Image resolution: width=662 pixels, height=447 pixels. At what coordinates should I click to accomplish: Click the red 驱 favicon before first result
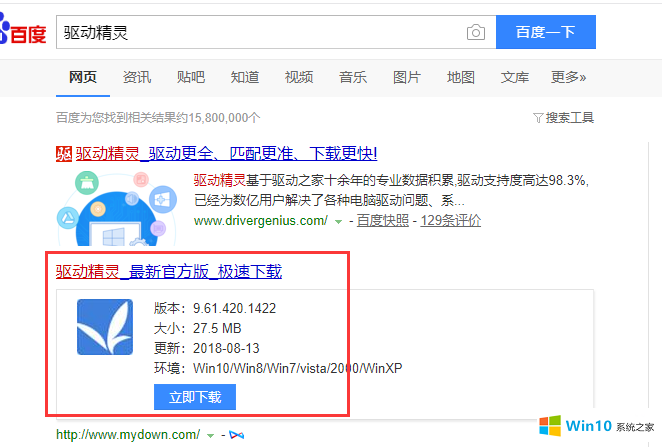[x=64, y=154]
